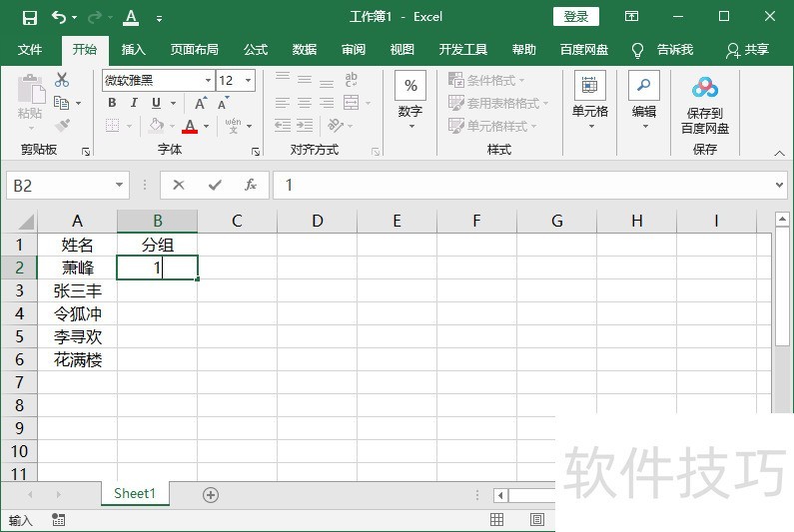Open the 数字 number format menu
Image resolution: width=794 pixels, height=532 pixels.
[410, 101]
